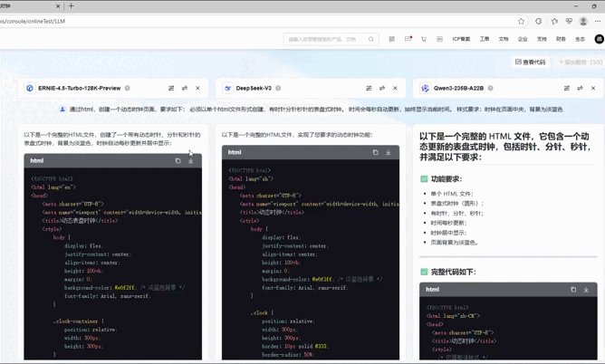Image resolution: width=605 pixels, height=364 pixels.
Task: Switch model for ERNIE-4.5-Turbo-128K-Preview panel
Action: point(185,89)
